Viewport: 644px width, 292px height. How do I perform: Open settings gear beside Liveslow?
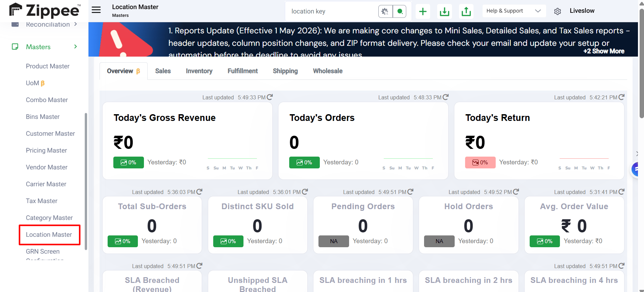[558, 11]
